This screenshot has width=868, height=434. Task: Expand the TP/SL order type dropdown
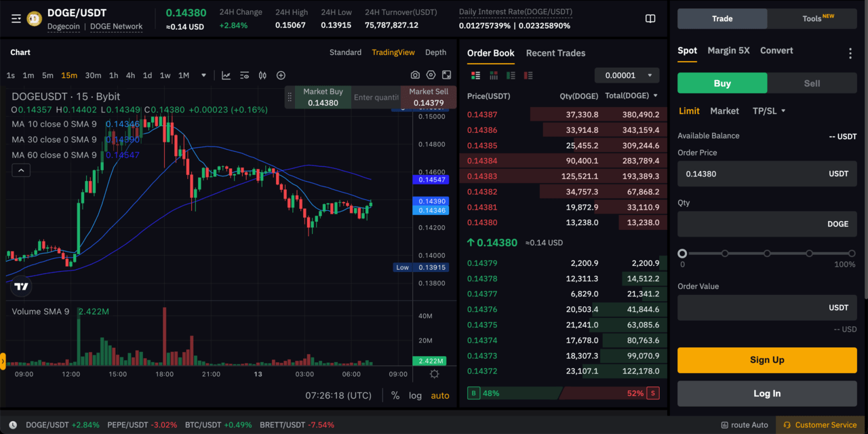pos(769,111)
